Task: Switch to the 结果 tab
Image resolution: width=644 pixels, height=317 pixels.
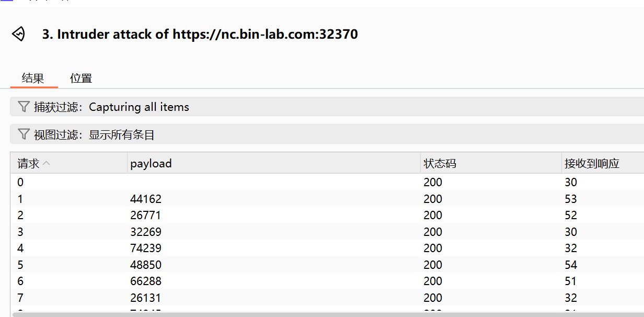Action: [33, 78]
